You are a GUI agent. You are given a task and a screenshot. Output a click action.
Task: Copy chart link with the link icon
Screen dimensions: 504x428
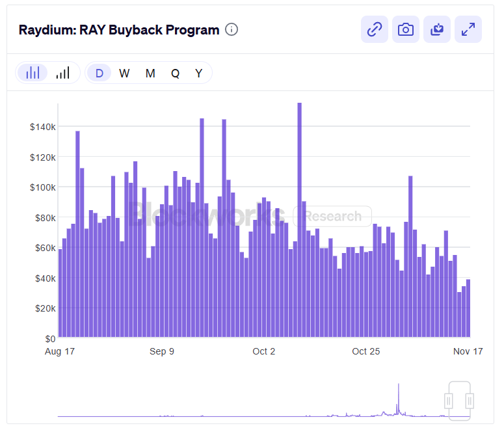(x=375, y=30)
